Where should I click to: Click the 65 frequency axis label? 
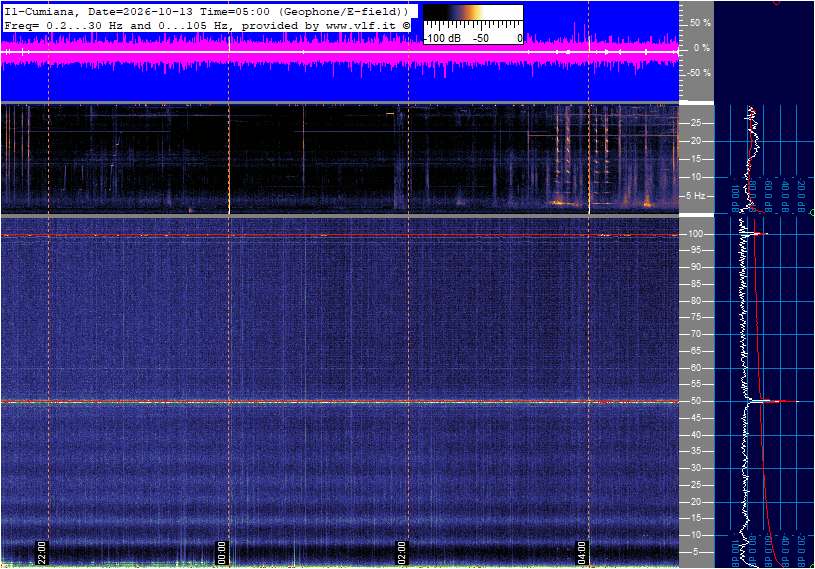695,351
